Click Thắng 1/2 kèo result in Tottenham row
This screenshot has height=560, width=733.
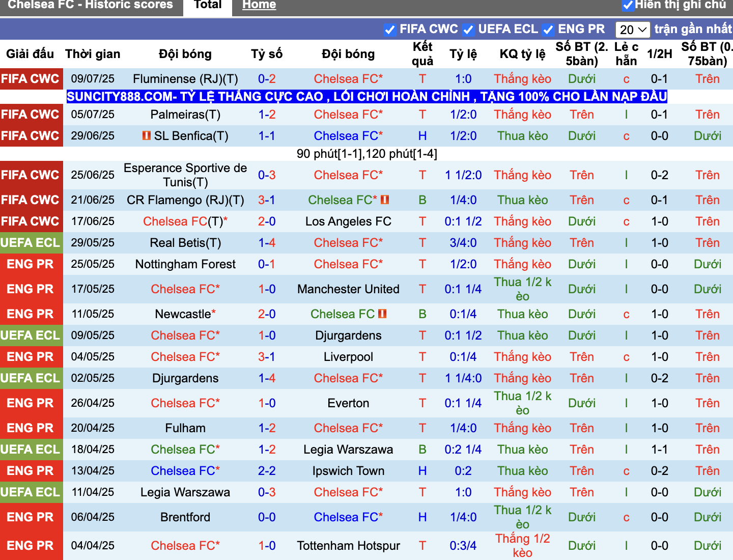(x=522, y=546)
